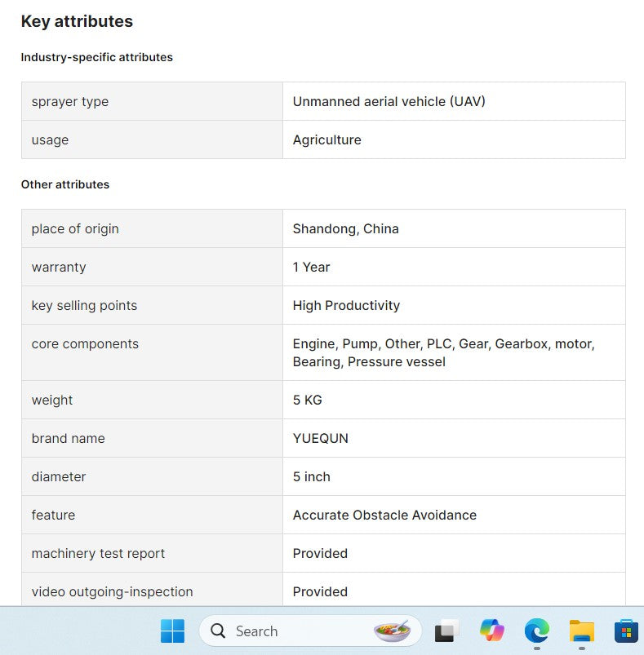644x655 pixels.
Task: Click the "YUEQUN" brand name value
Action: 320,438
